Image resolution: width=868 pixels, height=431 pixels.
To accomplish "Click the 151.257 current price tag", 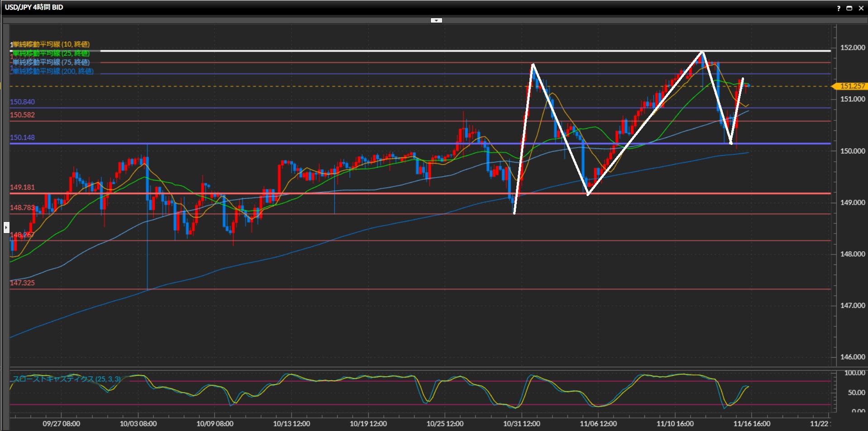I will point(852,86).
